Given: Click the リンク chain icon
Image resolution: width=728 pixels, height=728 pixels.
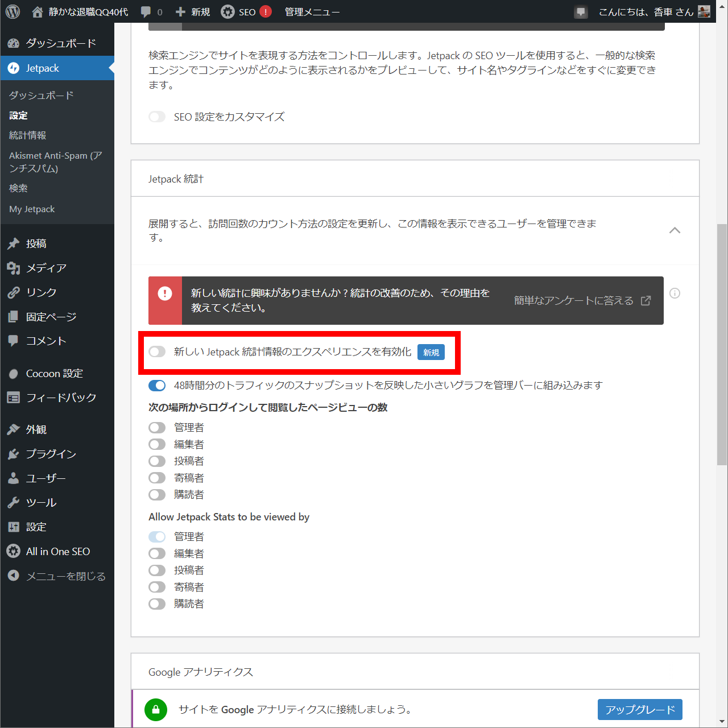Looking at the screenshot, I should point(13,292).
